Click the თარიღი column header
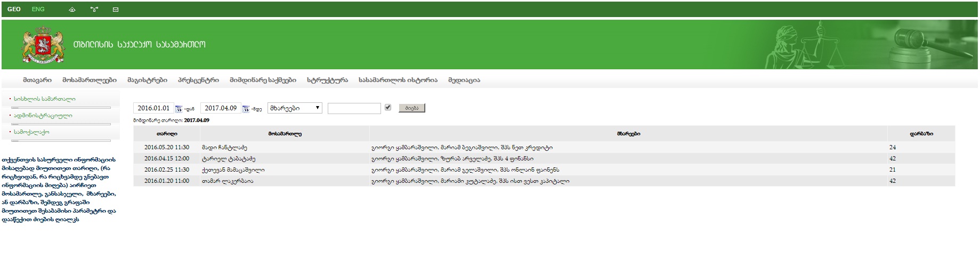Viewport: 980px width, 258px height. pos(167,134)
